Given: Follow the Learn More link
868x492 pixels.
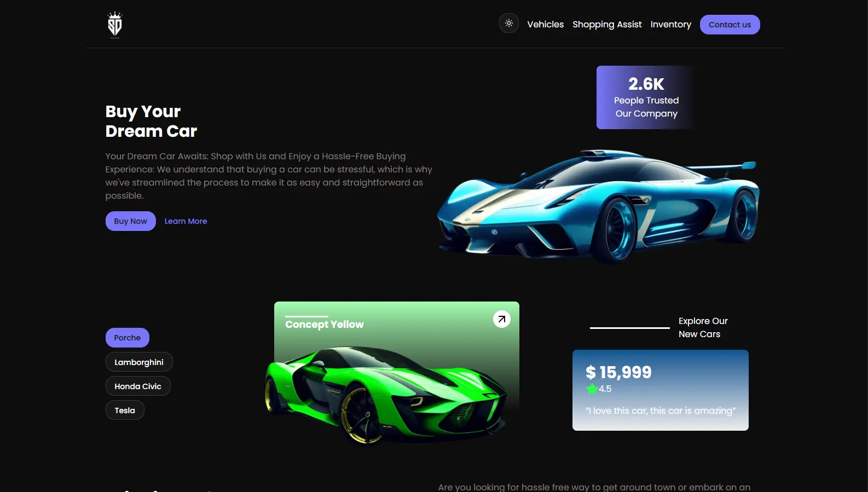Looking at the screenshot, I should coord(186,221).
